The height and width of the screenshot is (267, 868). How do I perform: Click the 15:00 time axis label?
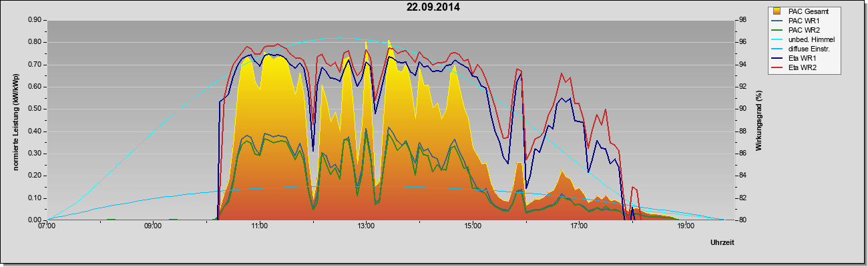(472, 227)
